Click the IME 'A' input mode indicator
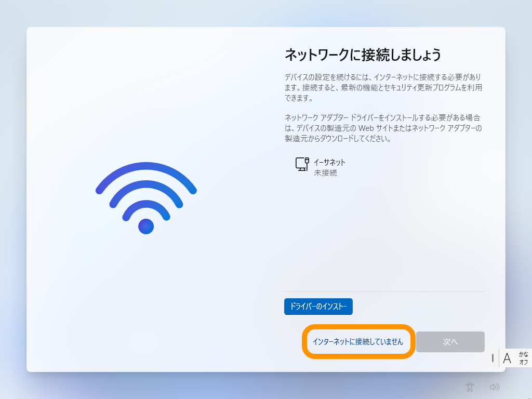Viewport: 532px width, 399px height. (x=507, y=358)
